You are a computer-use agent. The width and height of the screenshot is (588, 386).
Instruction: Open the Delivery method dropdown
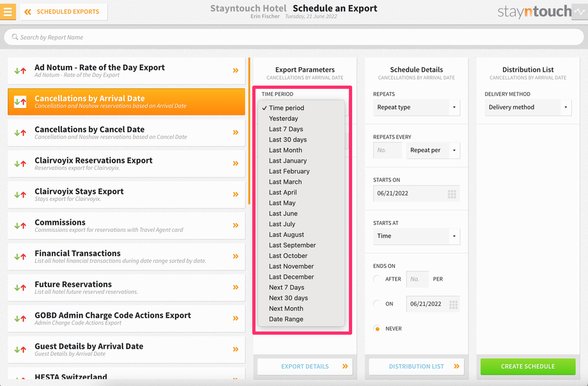[x=528, y=107]
